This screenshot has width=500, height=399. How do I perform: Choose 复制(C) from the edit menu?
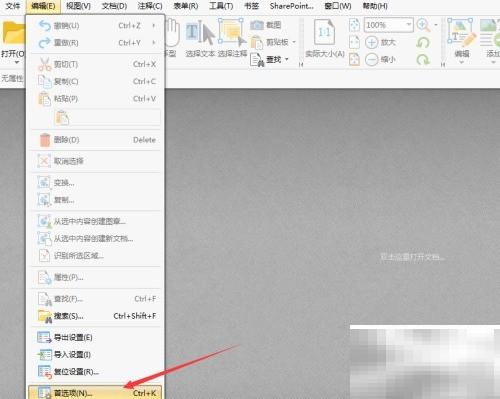[x=96, y=81]
